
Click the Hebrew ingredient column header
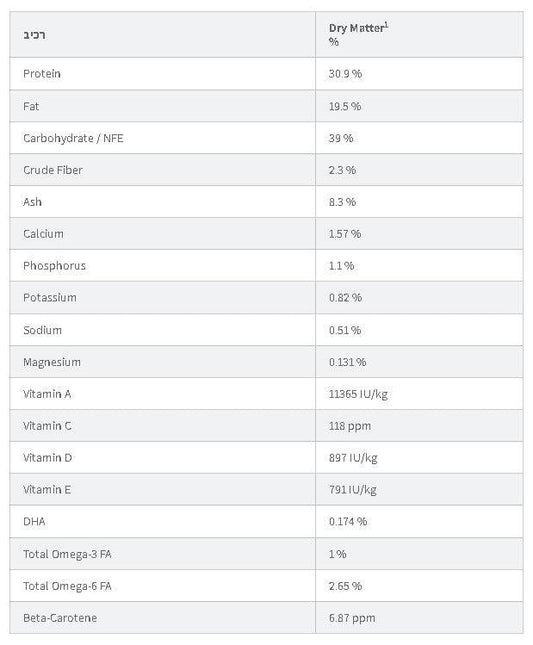click(x=34, y=35)
